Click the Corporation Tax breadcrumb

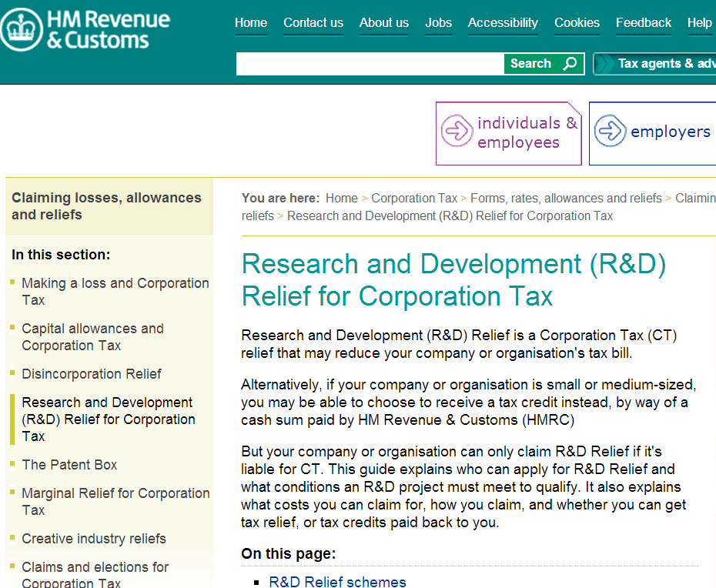pyautogui.click(x=414, y=198)
